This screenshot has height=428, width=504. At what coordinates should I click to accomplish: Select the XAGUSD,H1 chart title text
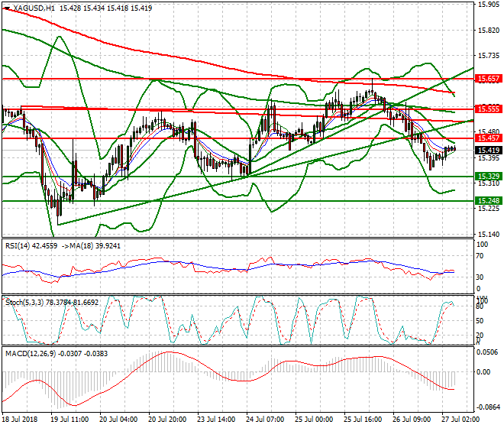34,8
